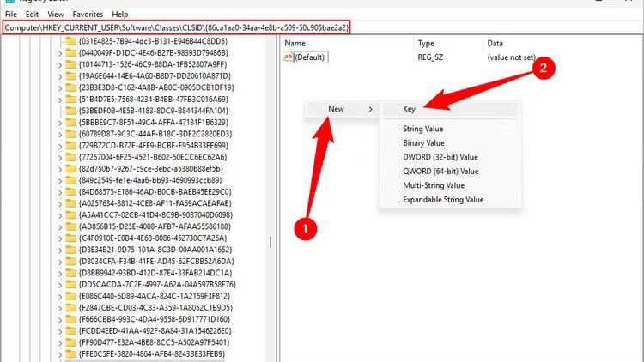This screenshot has height=362, width=644.
Task: Click the (Default) string value icon
Action: (x=289, y=57)
